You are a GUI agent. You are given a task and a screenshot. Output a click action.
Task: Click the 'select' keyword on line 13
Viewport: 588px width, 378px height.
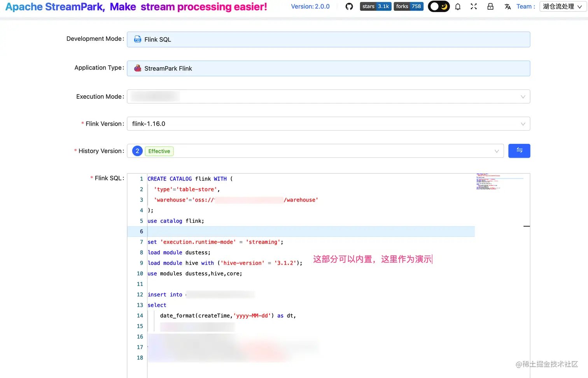click(157, 305)
